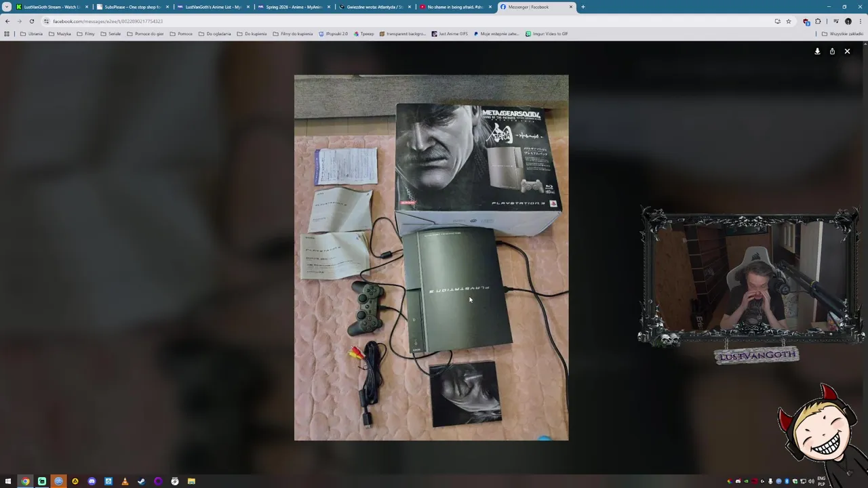Screen dimensions: 868x488
Task: Open Discord from the taskbar
Action: [x=92, y=481]
